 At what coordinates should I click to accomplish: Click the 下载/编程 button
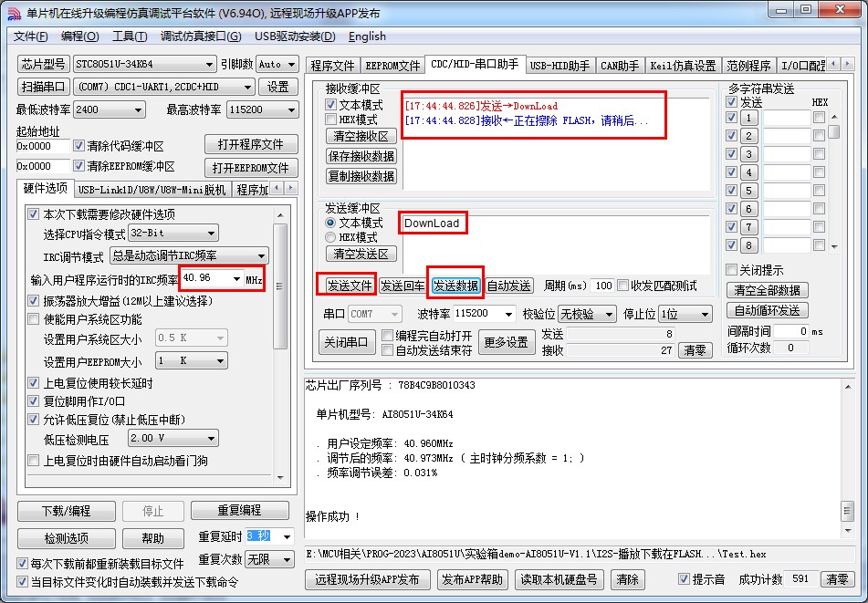coord(67,511)
